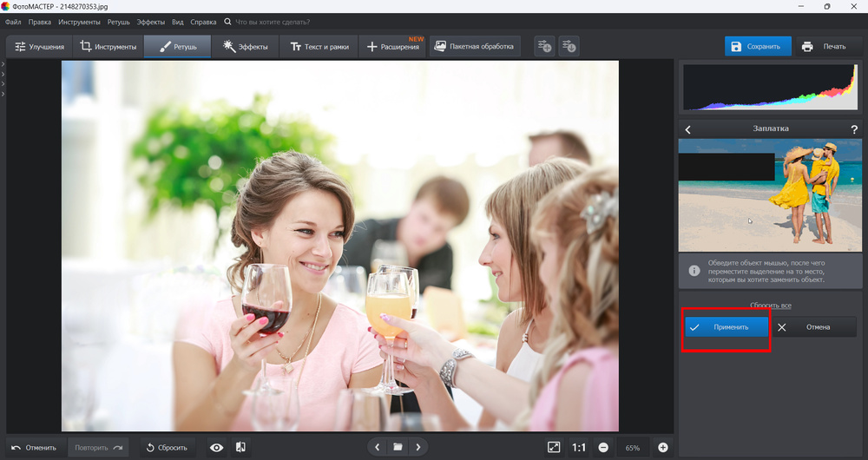Open the Текст и рамки tab

[319, 46]
